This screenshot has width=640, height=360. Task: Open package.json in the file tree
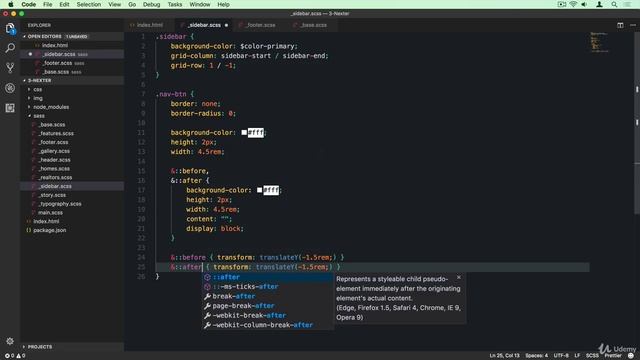[x=49, y=230]
